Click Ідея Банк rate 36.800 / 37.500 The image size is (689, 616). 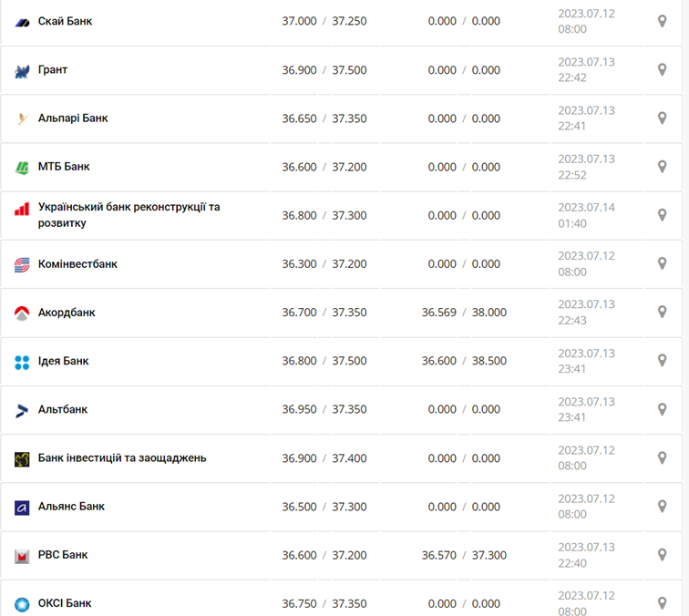coord(324,361)
